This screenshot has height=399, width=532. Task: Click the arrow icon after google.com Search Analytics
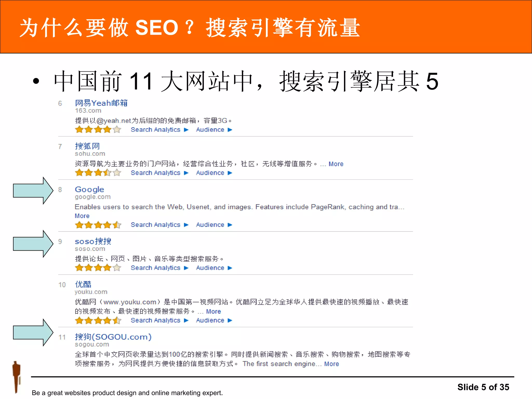click(186, 225)
